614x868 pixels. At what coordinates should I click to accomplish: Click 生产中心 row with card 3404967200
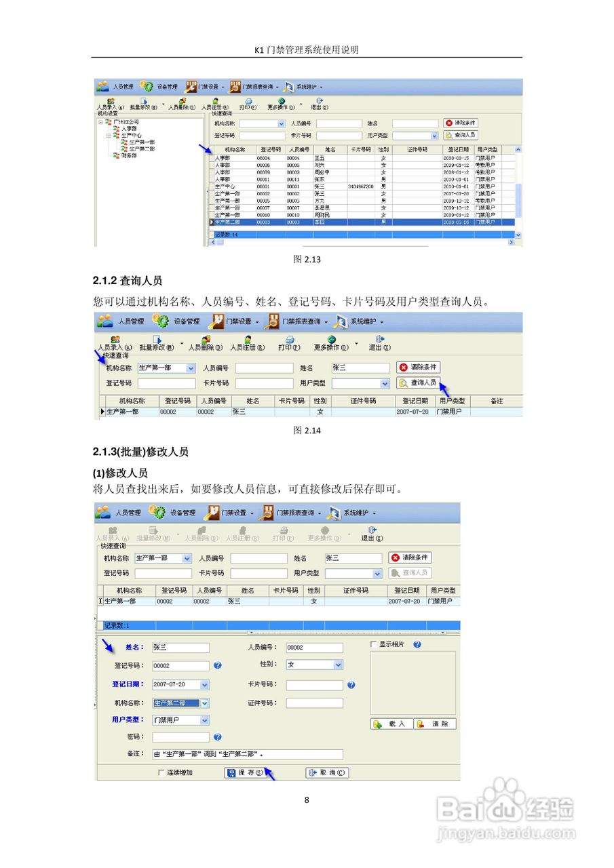pyautogui.click(x=362, y=186)
